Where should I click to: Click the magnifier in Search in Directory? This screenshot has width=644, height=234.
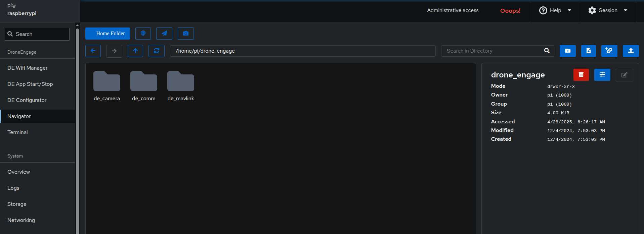tap(547, 51)
